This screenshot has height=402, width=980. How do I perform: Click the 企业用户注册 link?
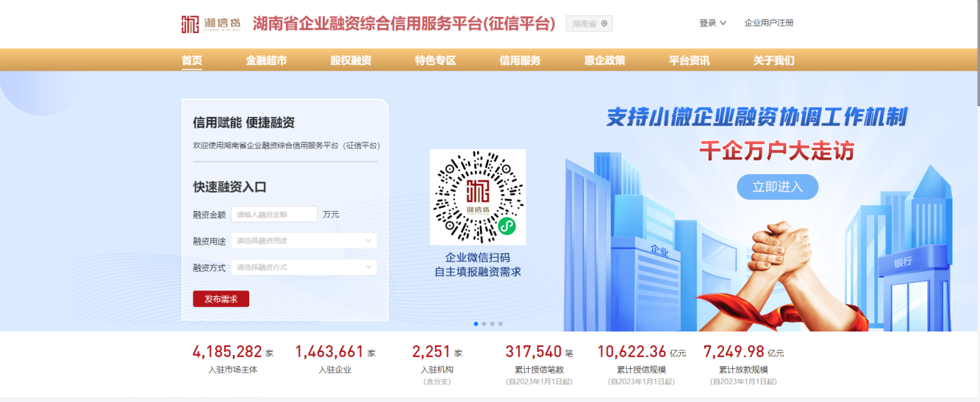point(768,23)
